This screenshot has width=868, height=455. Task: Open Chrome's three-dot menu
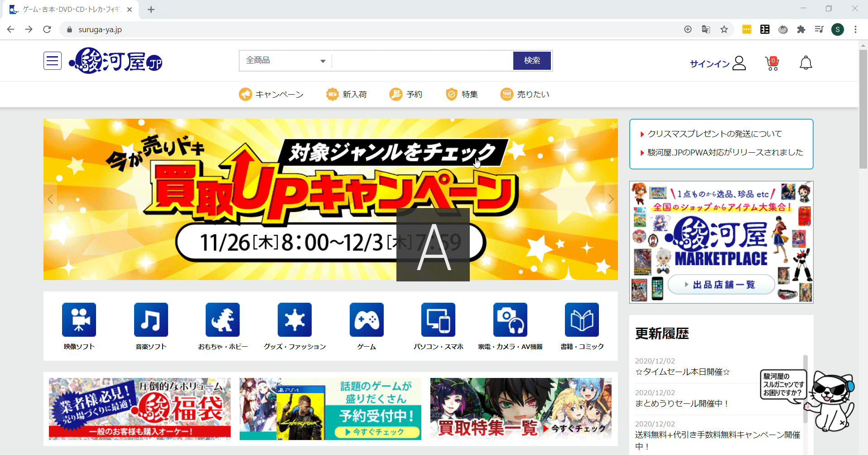point(855,29)
